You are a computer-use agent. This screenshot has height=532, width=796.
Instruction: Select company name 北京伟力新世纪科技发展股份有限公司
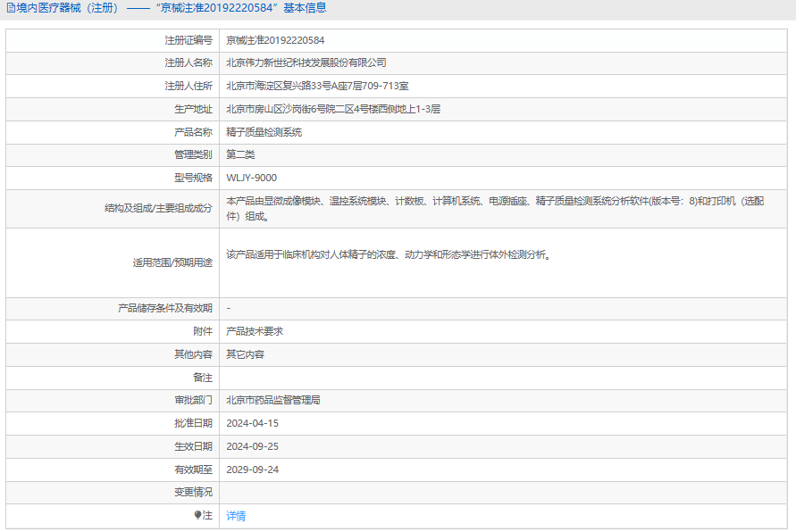306,62
